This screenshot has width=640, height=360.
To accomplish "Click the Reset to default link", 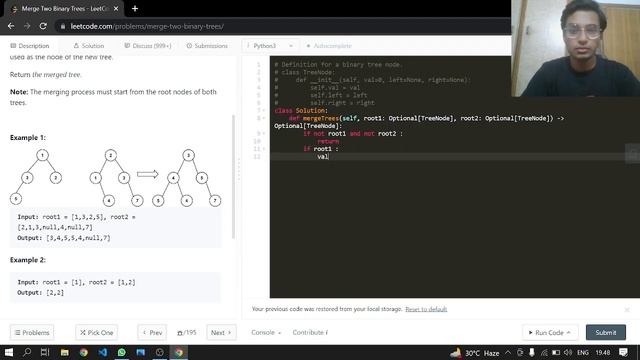I will 426,309.
